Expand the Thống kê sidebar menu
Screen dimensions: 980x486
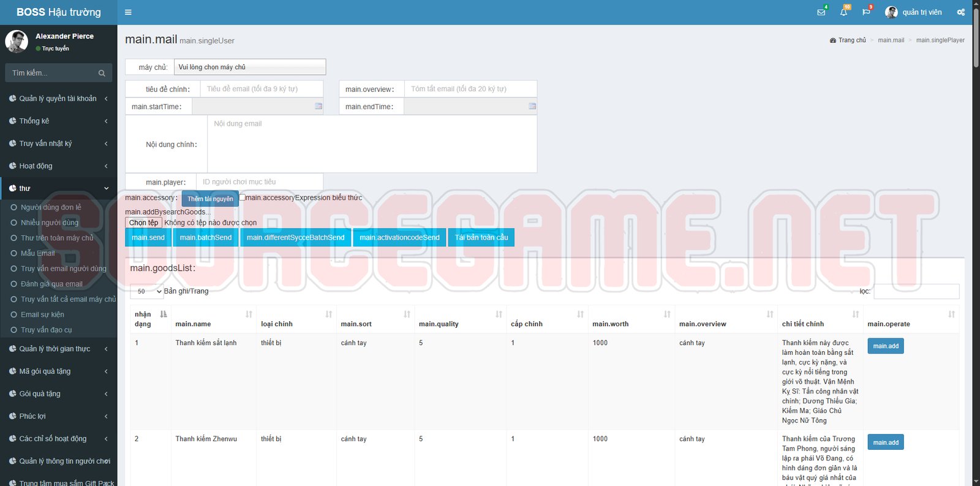click(x=58, y=121)
